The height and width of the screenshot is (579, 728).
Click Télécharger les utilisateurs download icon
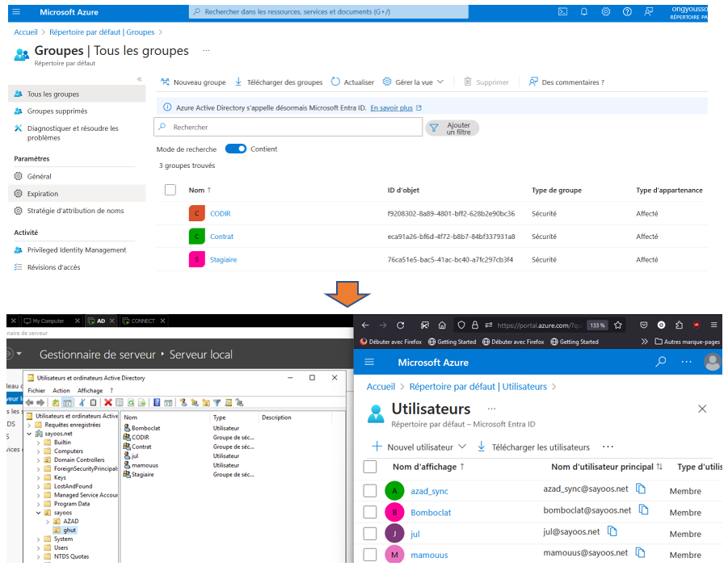(x=482, y=447)
